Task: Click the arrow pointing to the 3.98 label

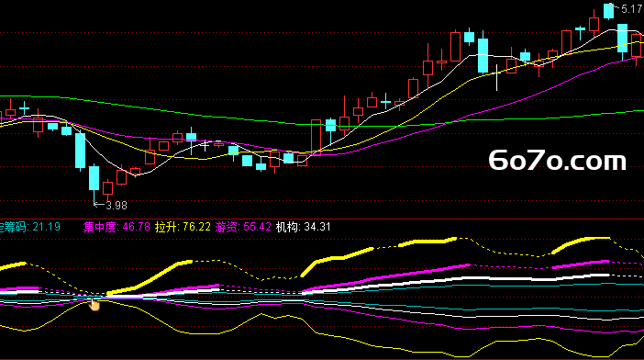Action: [x=99, y=204]
